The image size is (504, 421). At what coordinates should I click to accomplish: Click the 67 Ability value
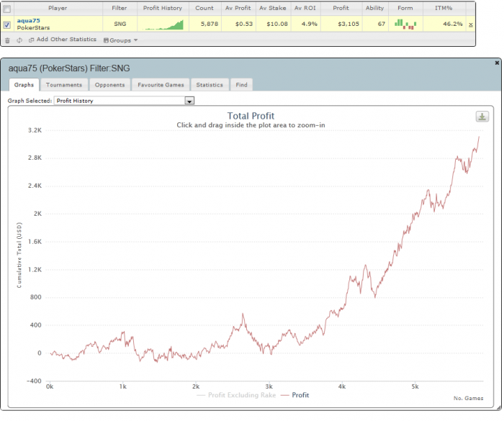pyautogui.click(x=382, y=24)
